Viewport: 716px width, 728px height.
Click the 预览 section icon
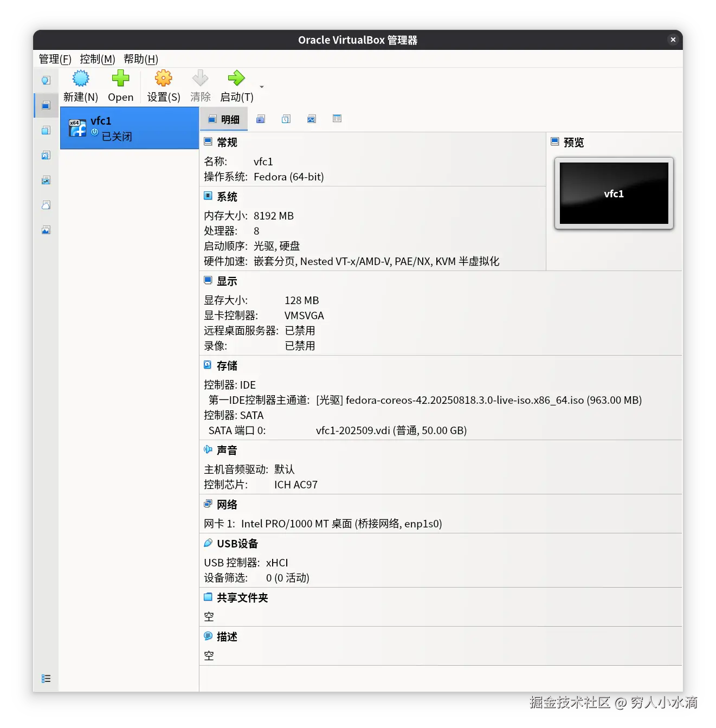[x=555, y=141]
